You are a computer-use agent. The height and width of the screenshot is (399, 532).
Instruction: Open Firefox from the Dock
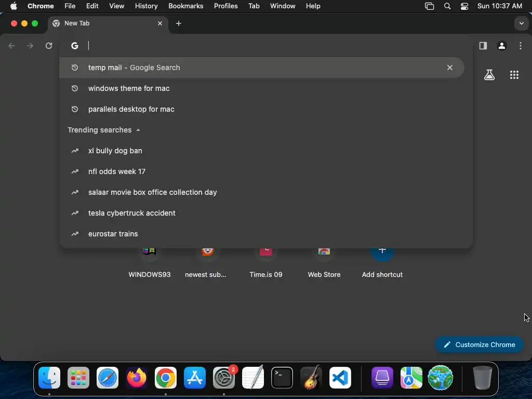click(137, 378)
